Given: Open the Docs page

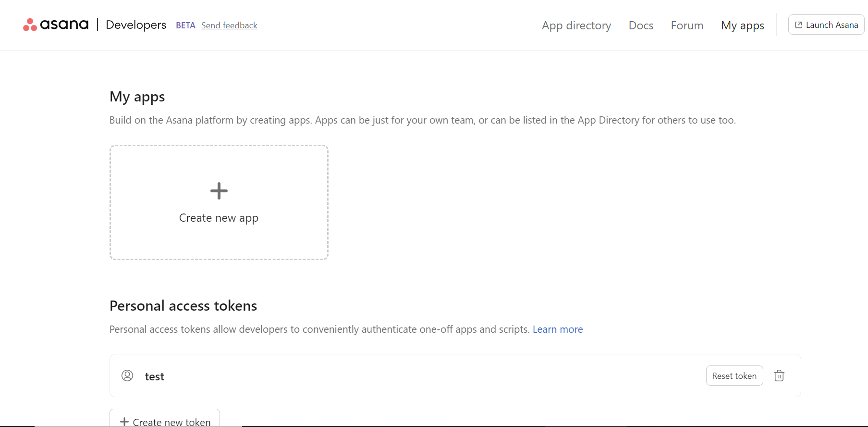Looking at the screenshot, I should 641,25.
